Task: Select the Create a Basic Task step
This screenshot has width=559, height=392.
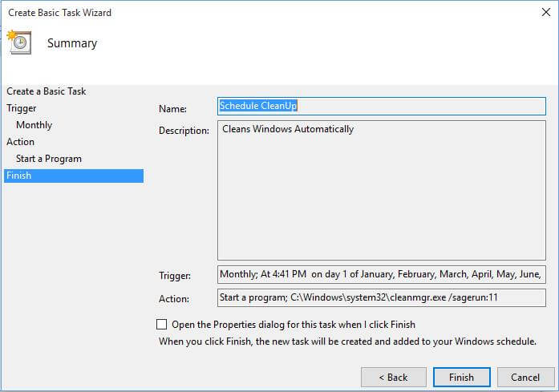Action: 46,91
